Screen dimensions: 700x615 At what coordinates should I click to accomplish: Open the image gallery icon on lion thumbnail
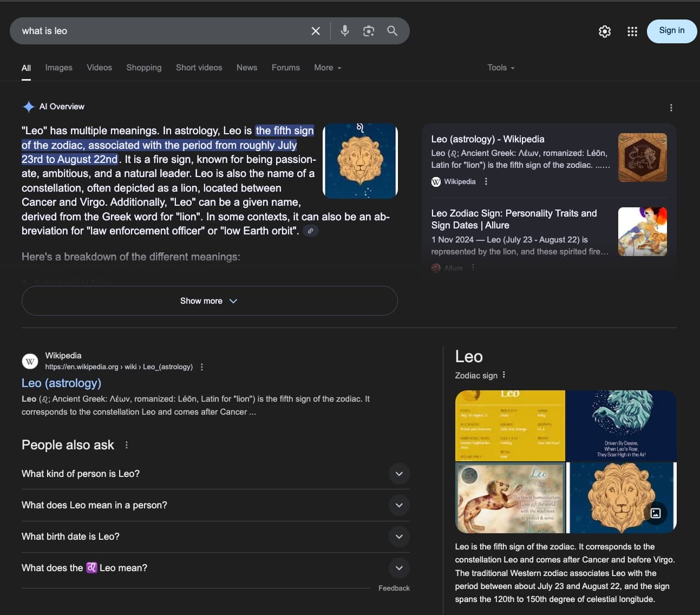tap(656, 513)
